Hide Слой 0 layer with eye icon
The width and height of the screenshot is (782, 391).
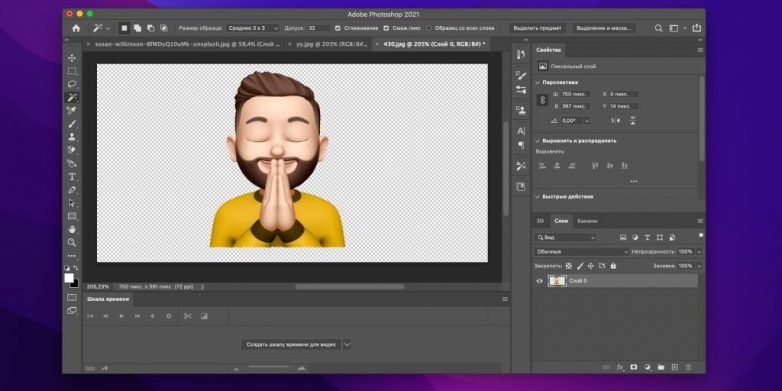[x=539, y=281]
